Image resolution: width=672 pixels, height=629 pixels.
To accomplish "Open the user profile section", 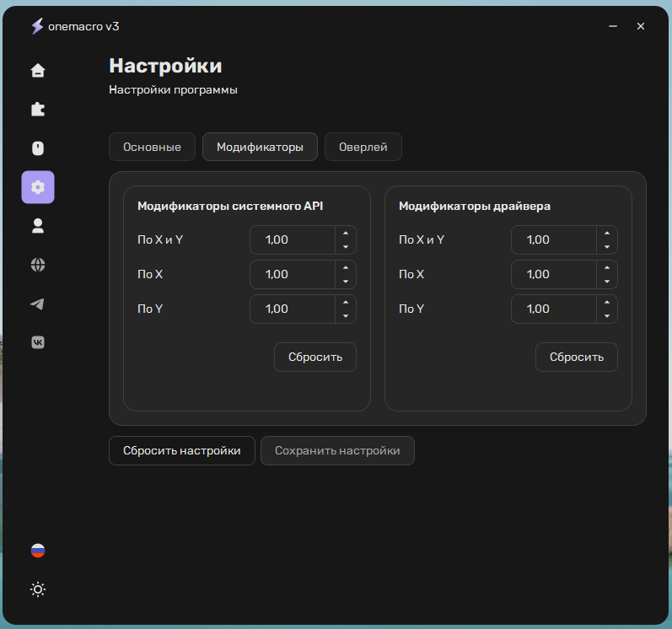I will pos(38,225).
